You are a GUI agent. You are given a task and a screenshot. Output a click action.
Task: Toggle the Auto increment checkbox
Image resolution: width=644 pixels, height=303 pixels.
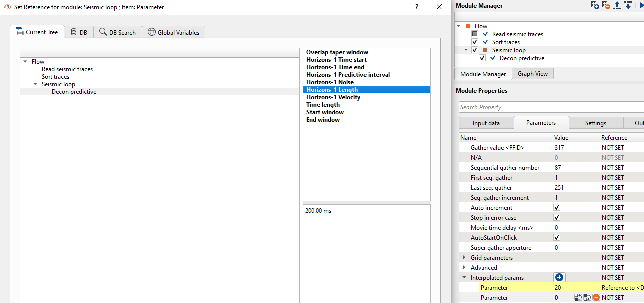point(557,207)
